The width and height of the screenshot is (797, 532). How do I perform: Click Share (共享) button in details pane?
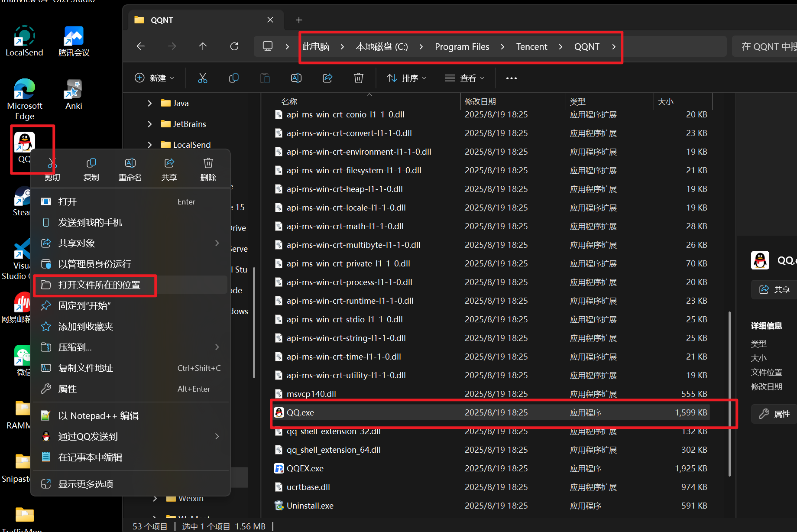(774, 289)
